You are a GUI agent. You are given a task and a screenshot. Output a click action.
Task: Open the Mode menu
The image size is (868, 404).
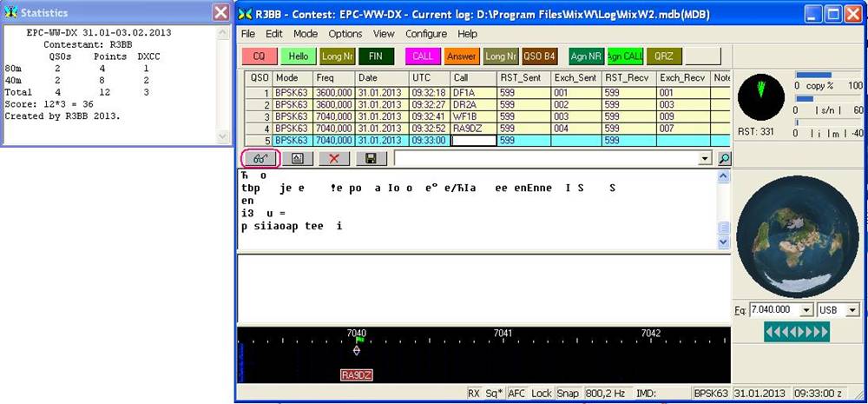pyautogui.click(x=306, y=34)
